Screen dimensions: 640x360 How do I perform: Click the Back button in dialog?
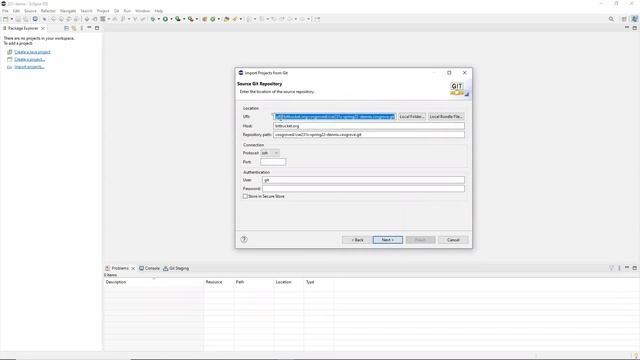[357, 240]
